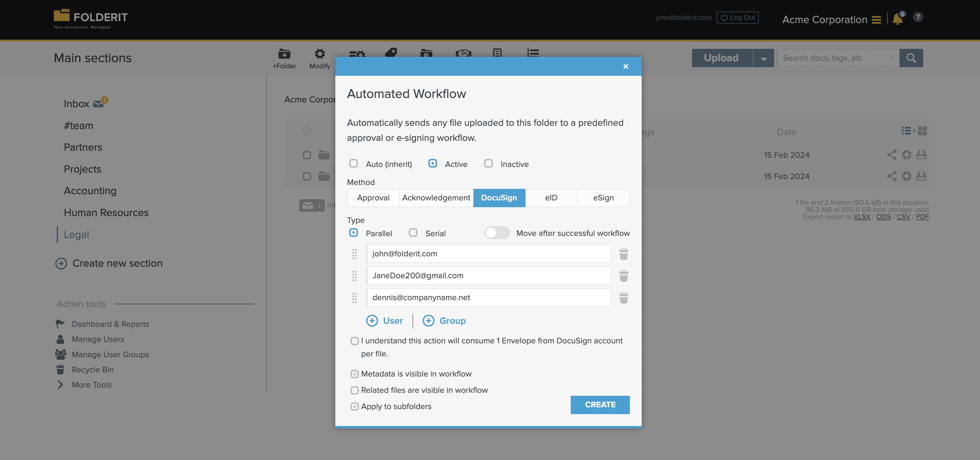Click the notifications bell icon
Screen dimensions: 980x460
pyautogui.click(x=897, y=19)
